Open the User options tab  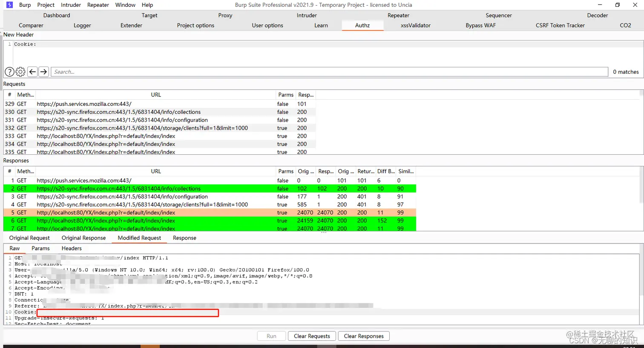(x=267, y=26)
